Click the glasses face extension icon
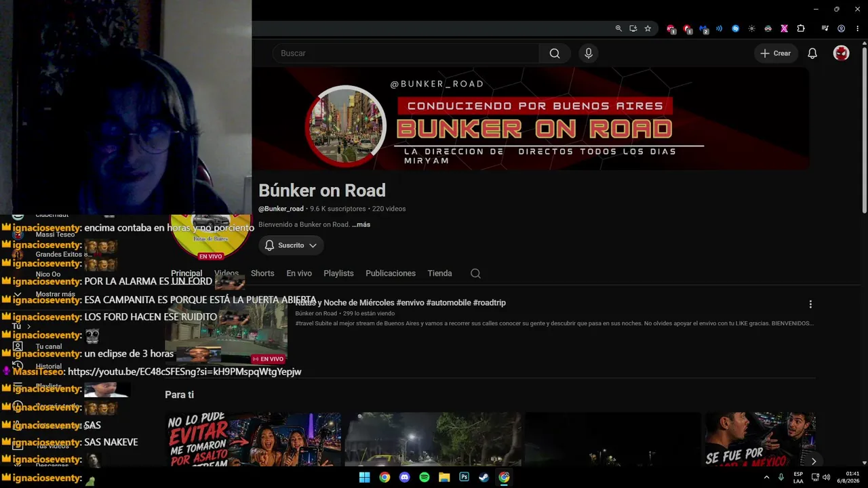Image resolution: width=868 pixels, height=488 pixels. click(768, 28)
